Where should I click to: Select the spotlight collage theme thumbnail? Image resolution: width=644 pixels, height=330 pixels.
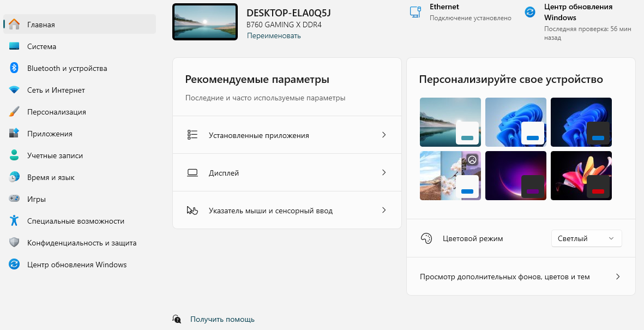(x=450, y=176)
